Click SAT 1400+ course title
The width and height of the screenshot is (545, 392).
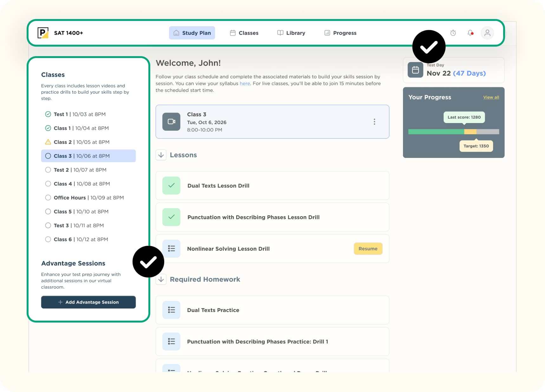pos(68,33)
